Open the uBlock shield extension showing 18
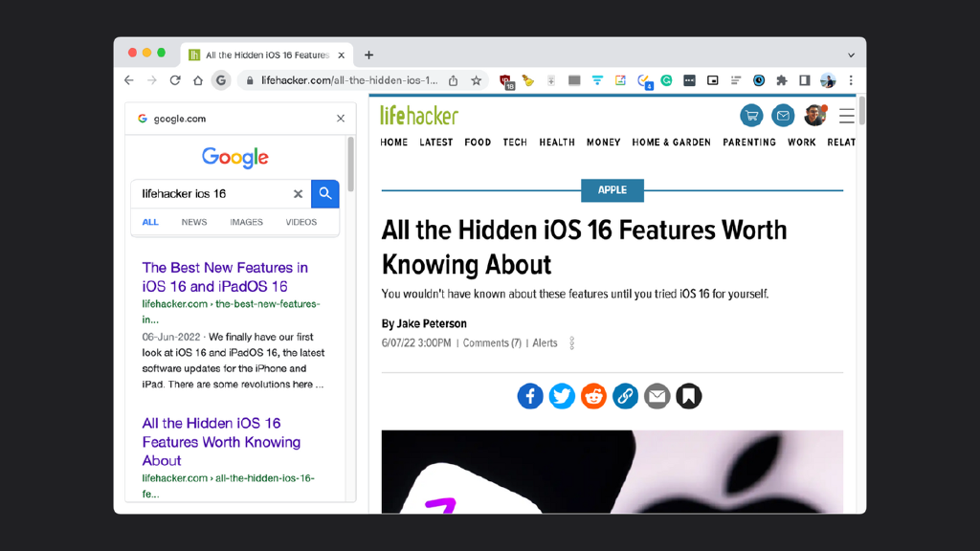The height and width of the screenshot is (551, 980). coord(506,81)
